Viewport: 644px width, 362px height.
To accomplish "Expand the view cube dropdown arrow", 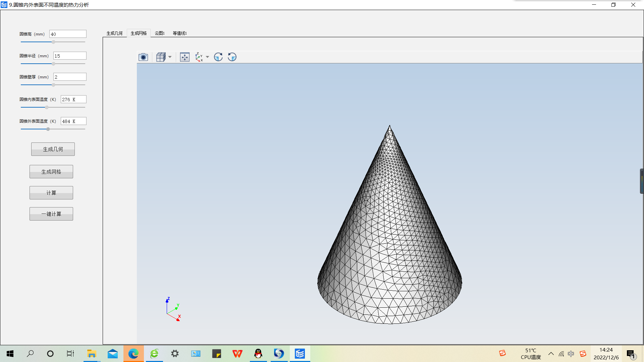I will [170, 57].
